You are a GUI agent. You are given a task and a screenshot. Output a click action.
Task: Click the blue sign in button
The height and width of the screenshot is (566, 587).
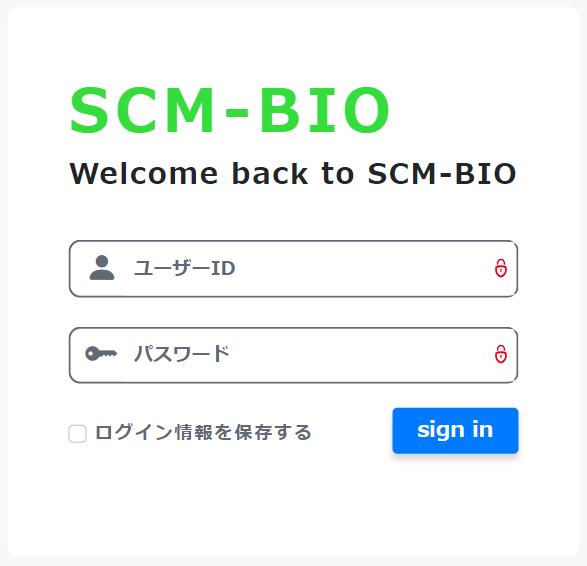pyautogui.click(x=455, y=430)
